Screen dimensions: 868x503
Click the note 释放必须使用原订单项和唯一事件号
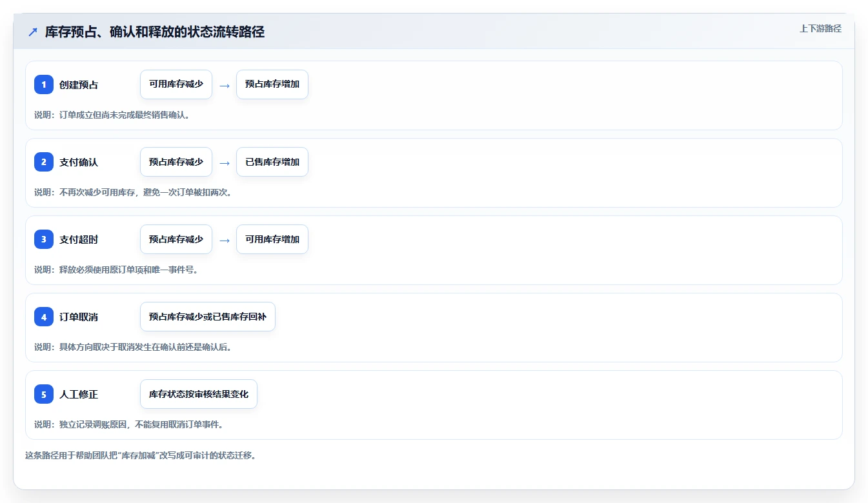pos(116,270)
